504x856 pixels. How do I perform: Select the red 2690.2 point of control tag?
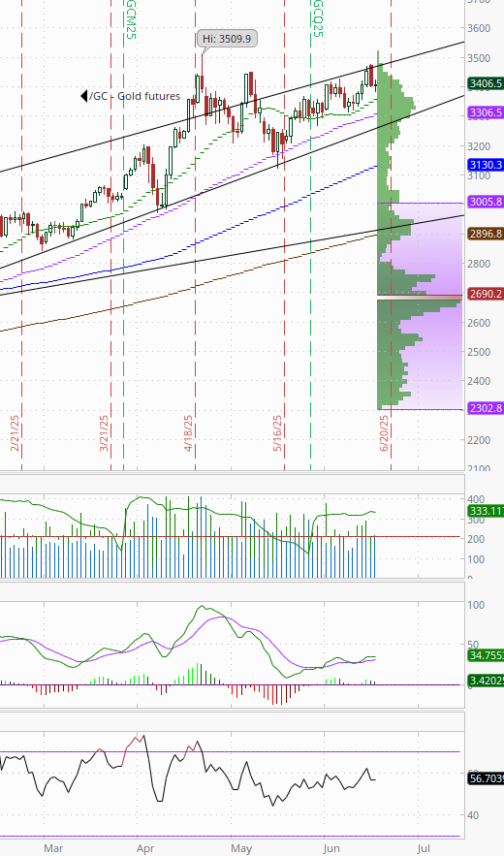(x=485, y=294)
